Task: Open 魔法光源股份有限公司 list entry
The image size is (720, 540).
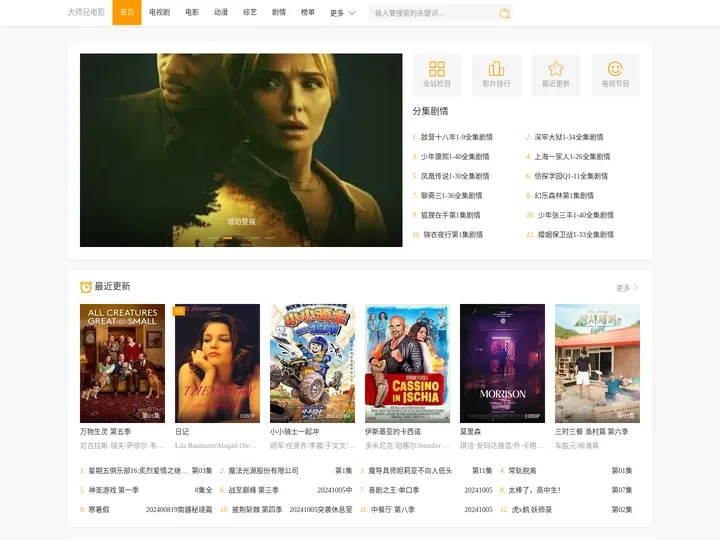Action: (286, 471)
